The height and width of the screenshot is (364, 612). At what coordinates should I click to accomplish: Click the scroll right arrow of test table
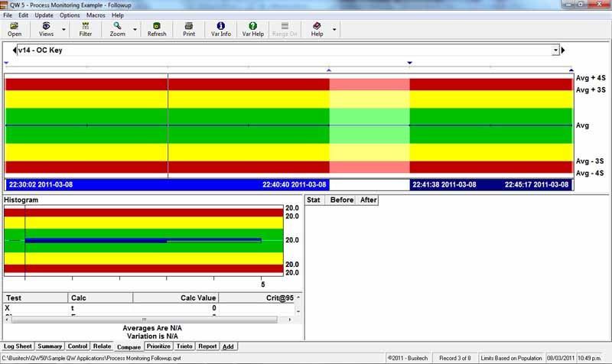[290, 320]
